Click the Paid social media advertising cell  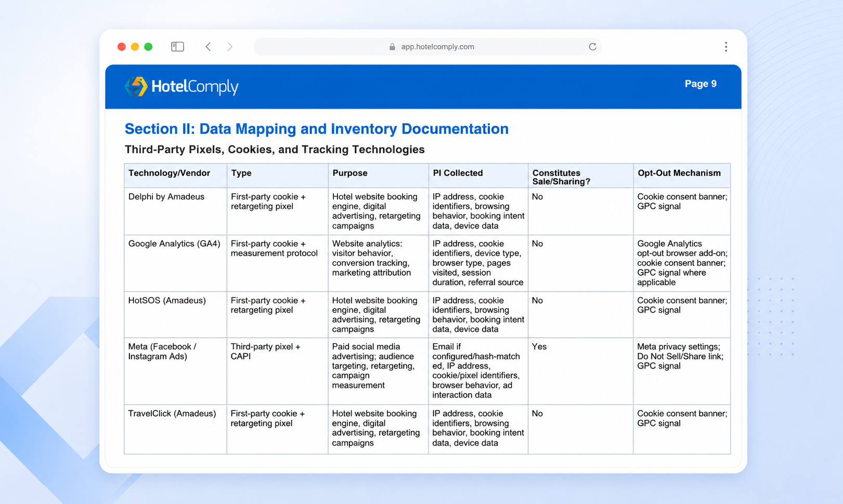378,371
